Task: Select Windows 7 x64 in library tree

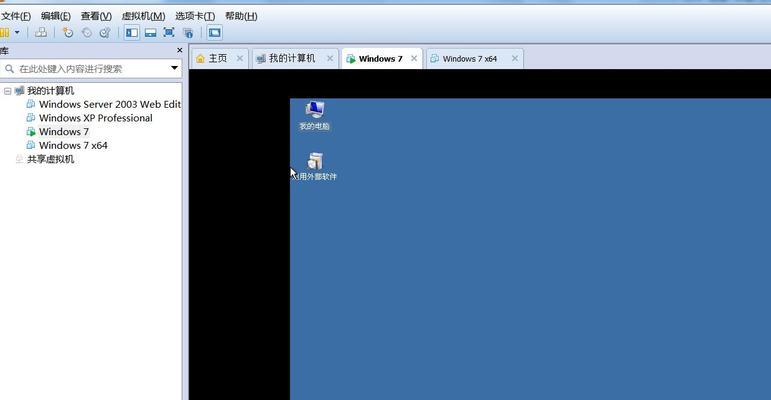Action: [73, 146]
